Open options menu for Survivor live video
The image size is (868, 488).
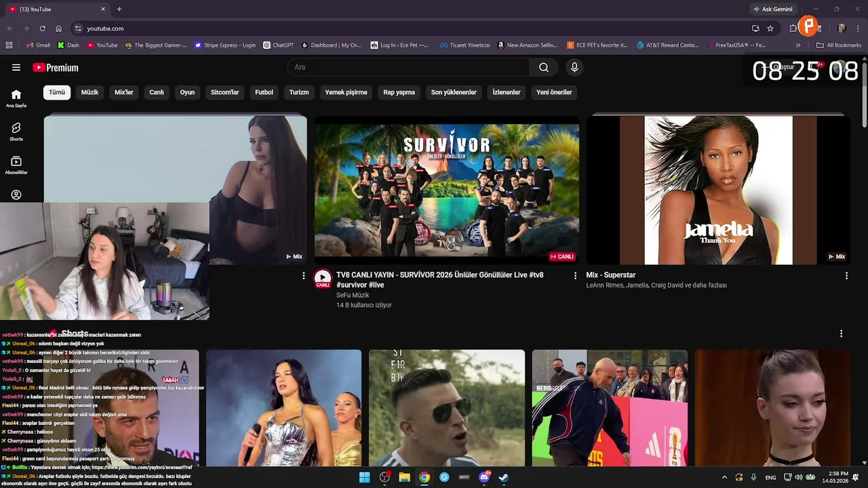[x=575, y=276]
